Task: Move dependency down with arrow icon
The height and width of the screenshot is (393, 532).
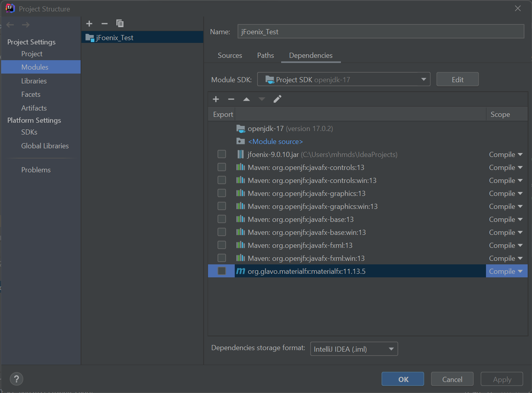Action: [262, 99]
